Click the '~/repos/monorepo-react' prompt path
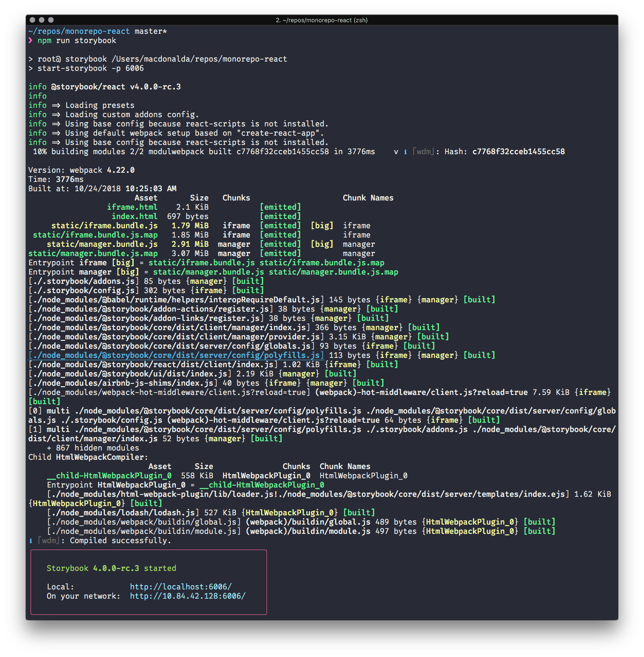644x657 pixels. (x=79, y=31)
